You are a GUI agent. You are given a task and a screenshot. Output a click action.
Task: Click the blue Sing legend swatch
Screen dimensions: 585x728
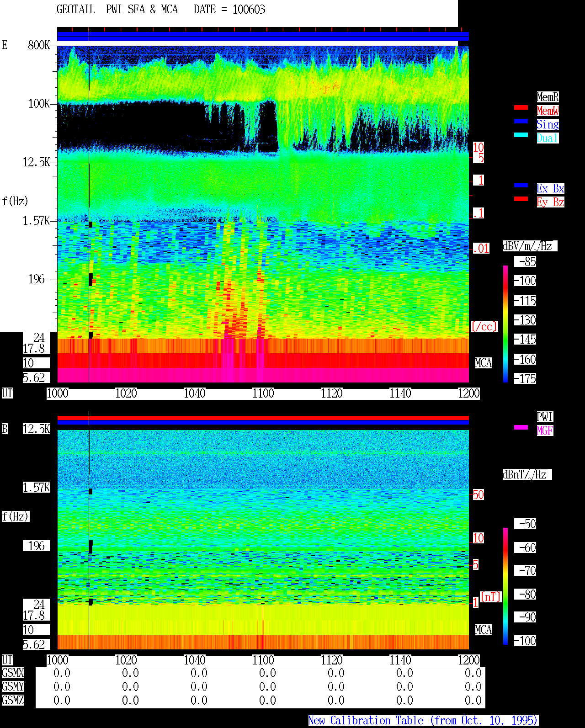click(521, 121)
